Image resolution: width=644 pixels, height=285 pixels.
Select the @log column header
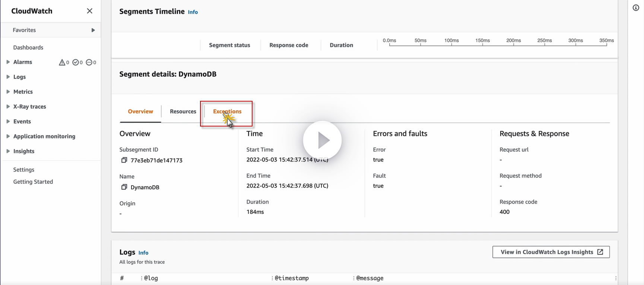coord(151,278)
